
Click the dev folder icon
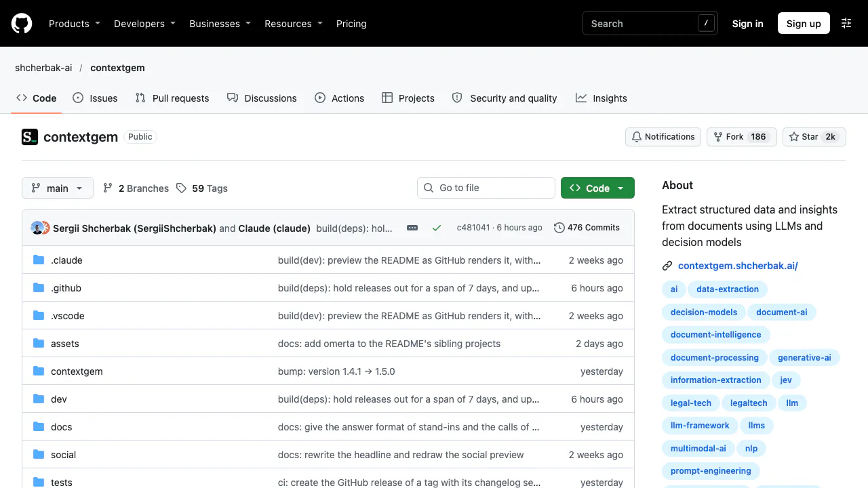[x=39, y=399]
